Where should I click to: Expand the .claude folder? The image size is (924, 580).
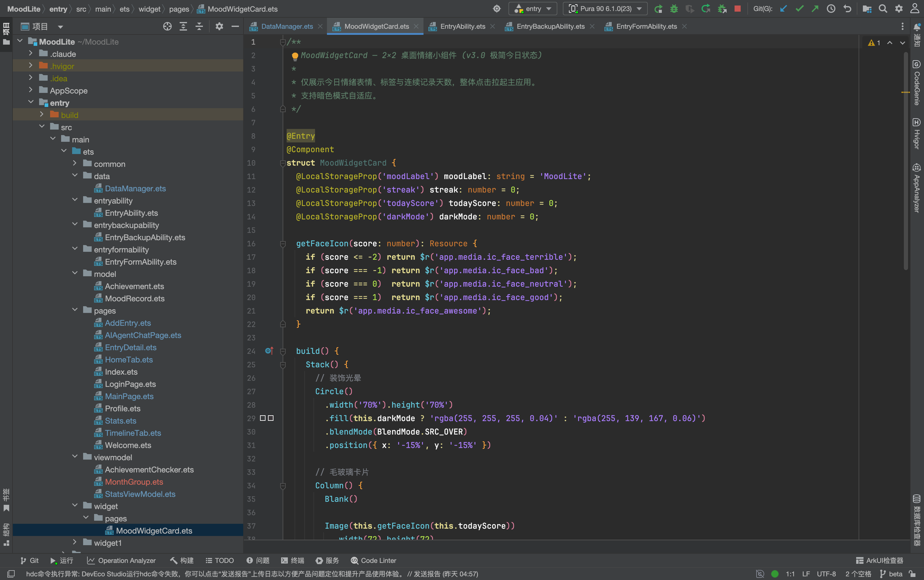pyautogui.click(x=31, y=53)
